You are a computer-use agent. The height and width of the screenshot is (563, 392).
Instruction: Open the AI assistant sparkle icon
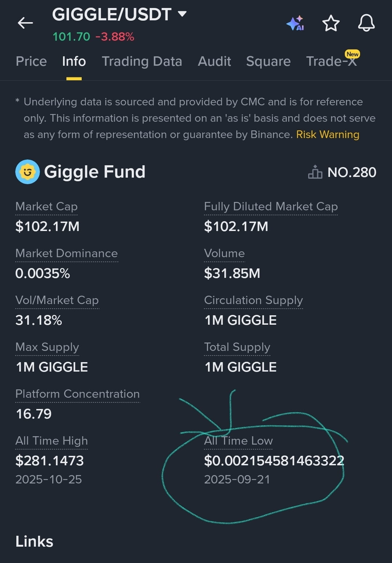click(x=295, y=23)
